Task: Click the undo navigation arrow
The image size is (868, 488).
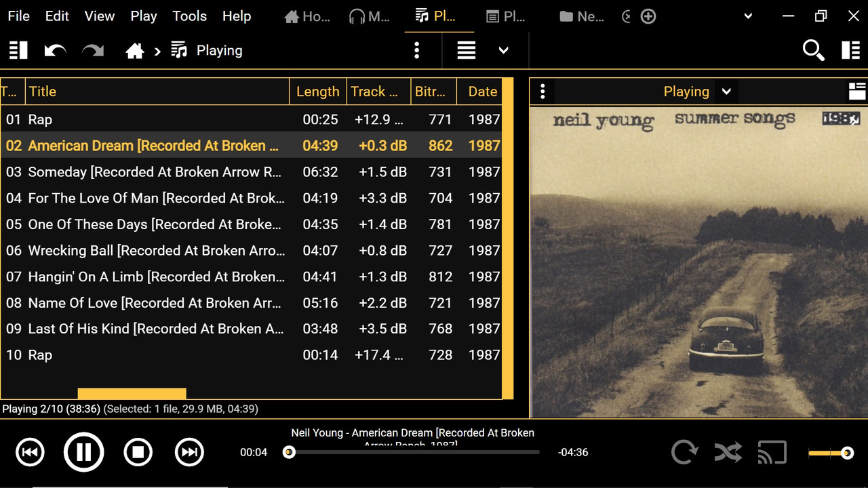Action: coord(55,50)
